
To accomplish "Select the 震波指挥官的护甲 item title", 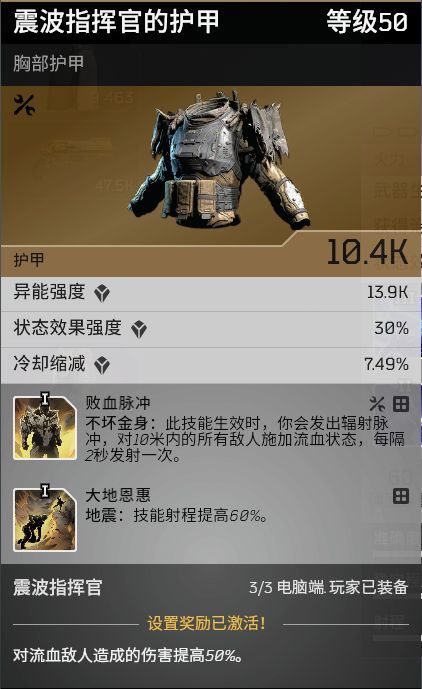I will click(116, 22).
